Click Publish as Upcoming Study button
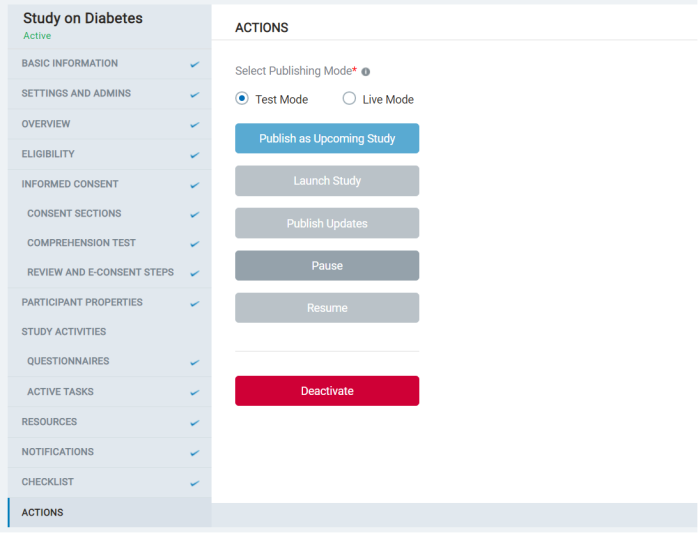Image resolution: width=698 pixels, height=533 pixels. [x=327, y=138]
